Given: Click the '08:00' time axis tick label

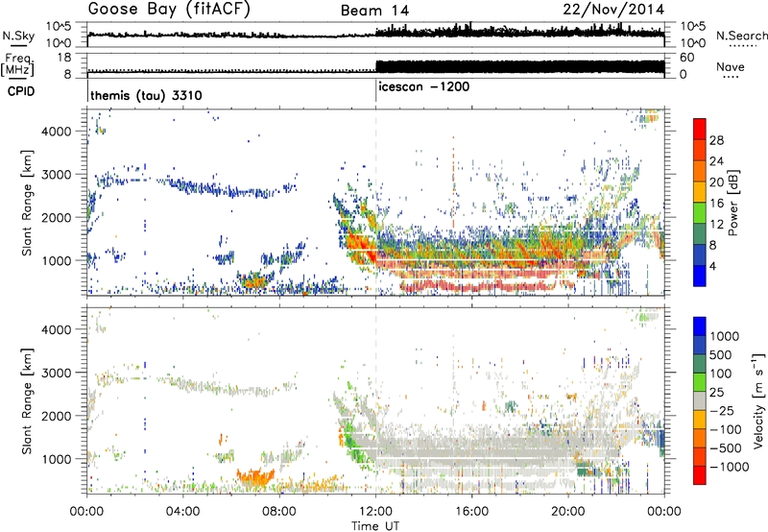Looking at the screenshot, I should point(279,512).
